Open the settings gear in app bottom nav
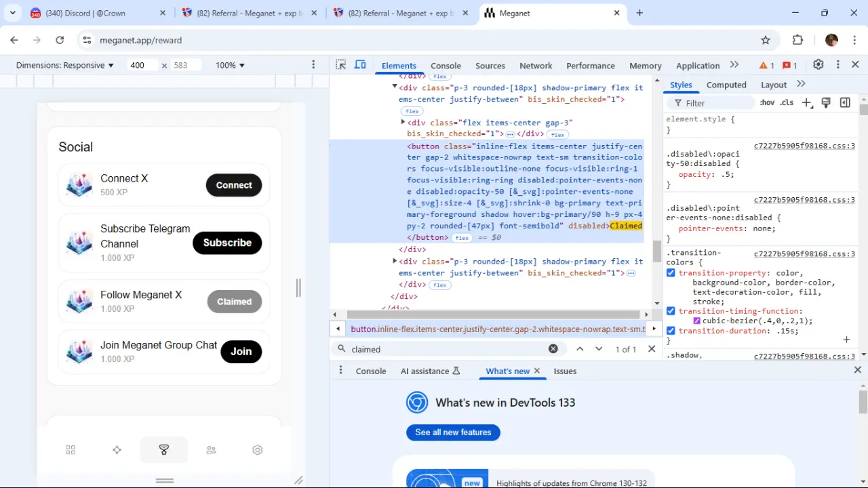868x488 pixels. 257,450
